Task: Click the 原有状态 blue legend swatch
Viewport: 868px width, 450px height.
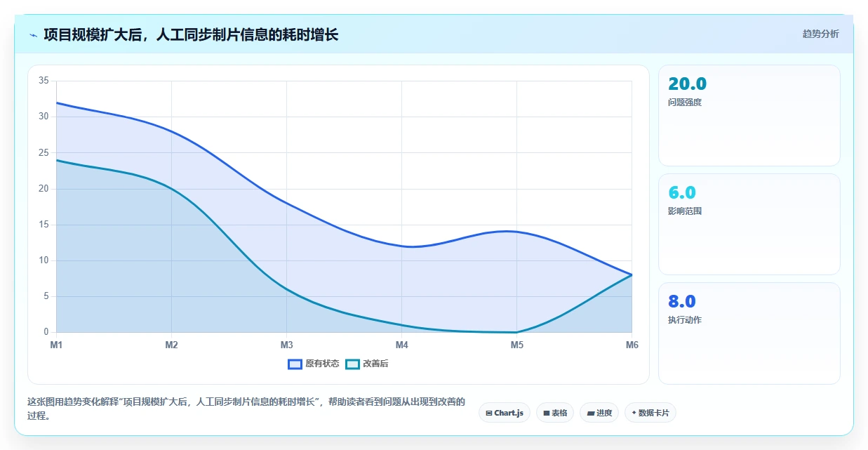Action: pyautogui.click(x=295, y=364)
